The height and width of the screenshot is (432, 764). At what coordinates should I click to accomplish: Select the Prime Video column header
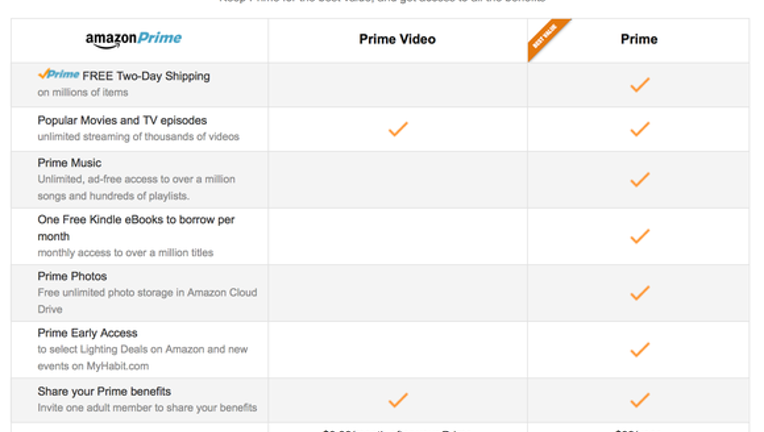pos(397,39)
